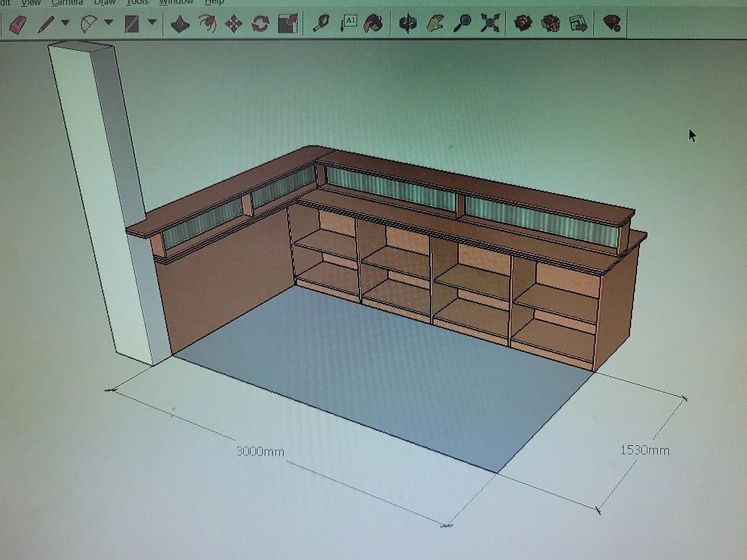Open the View menu

(x=31, y=2)
